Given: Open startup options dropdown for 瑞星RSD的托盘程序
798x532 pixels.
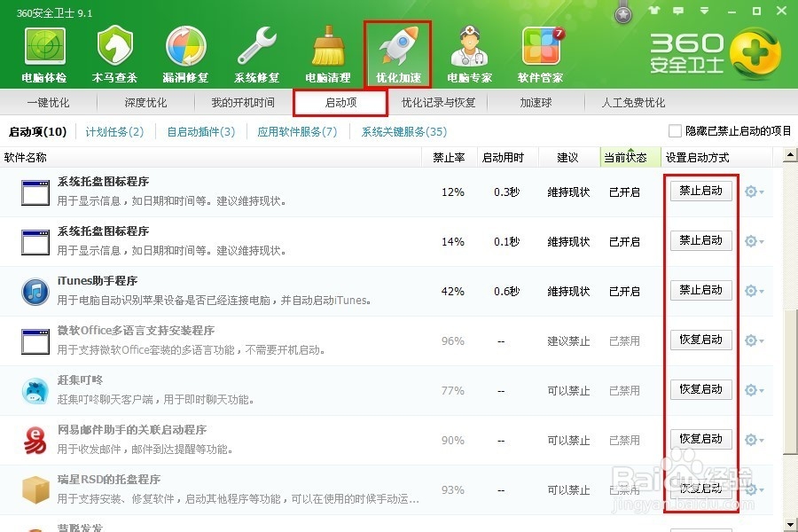Looking at the screenshot, I should 752,489.
